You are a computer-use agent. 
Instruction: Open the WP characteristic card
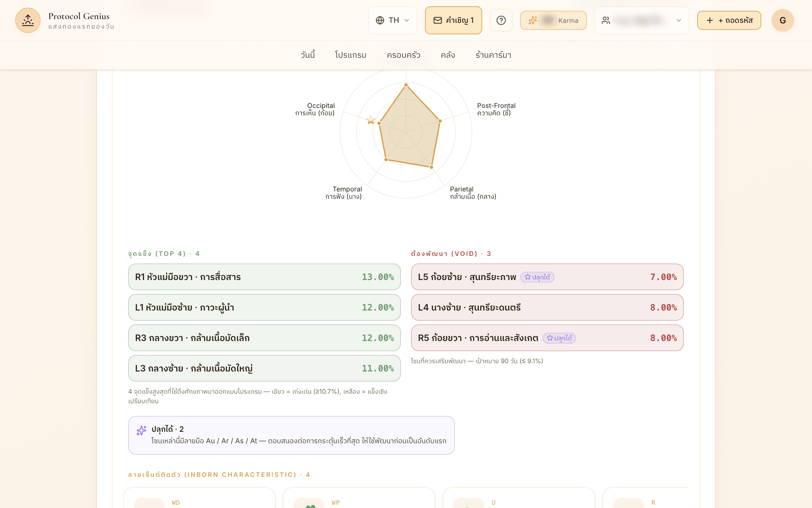(x=359, y=498)
